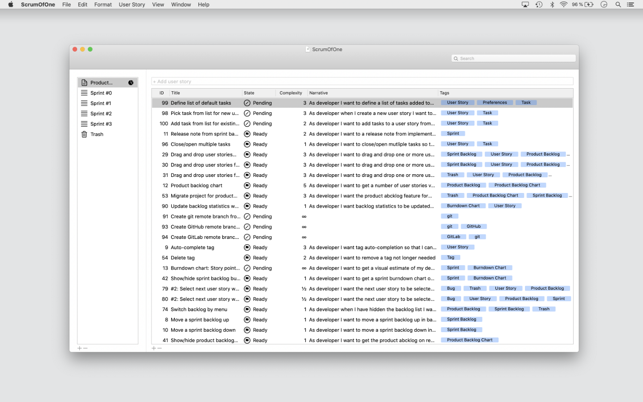Click Pending state icon for story 99
This screenshot has width=643, height=402.
[247, 103]
